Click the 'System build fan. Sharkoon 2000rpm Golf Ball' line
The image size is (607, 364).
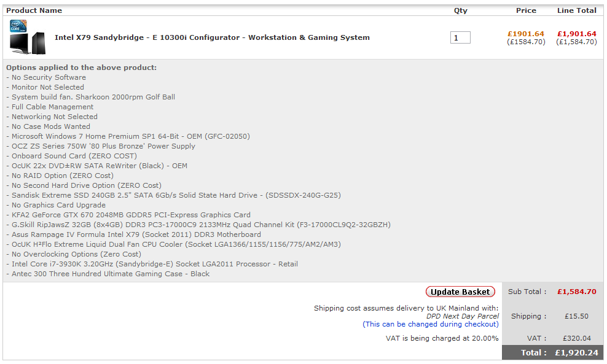[x=90, y=97]
